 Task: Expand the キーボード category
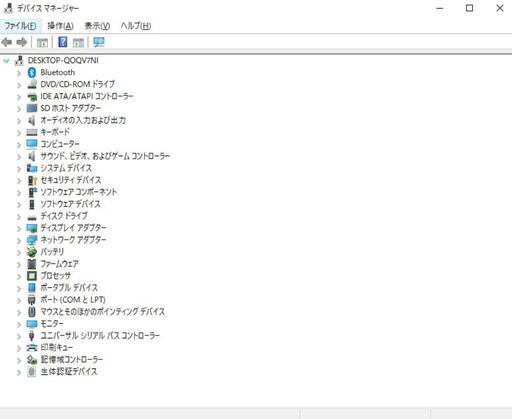coord(19,133)
